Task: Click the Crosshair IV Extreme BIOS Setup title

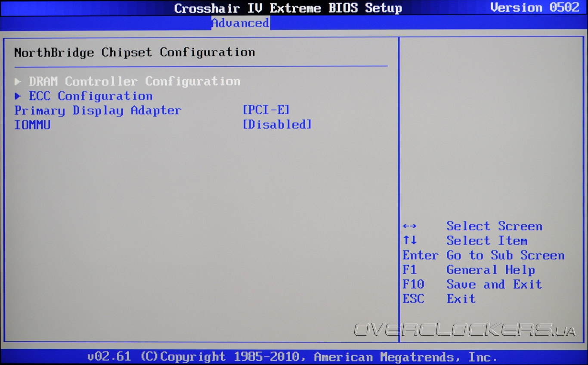Action: (x=288, y=8)
